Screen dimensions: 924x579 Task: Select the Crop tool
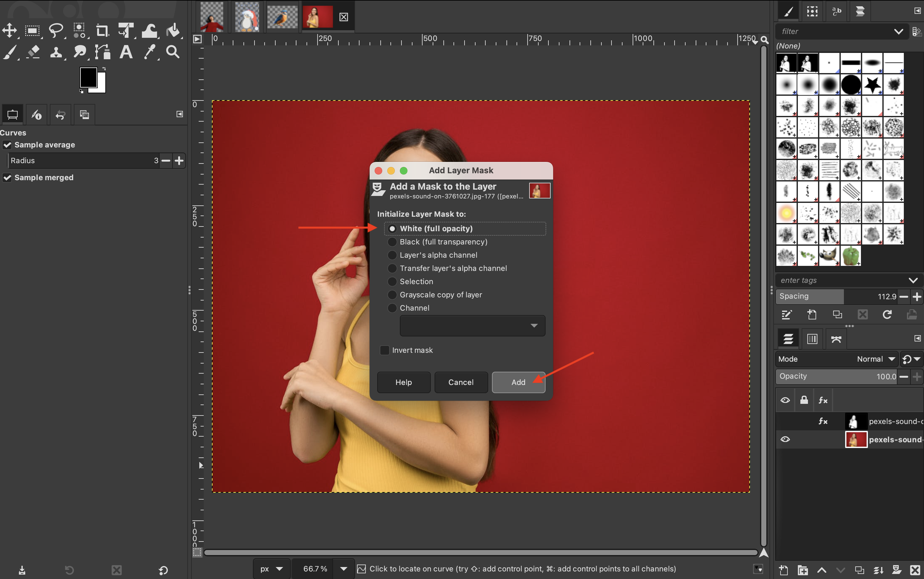(102, 31)
